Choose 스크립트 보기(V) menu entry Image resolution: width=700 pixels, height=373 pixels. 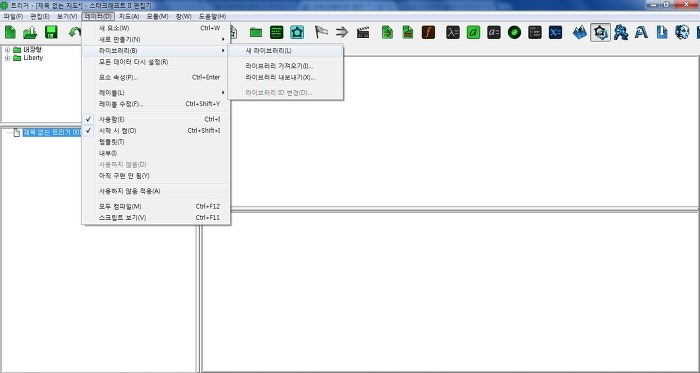156,218
